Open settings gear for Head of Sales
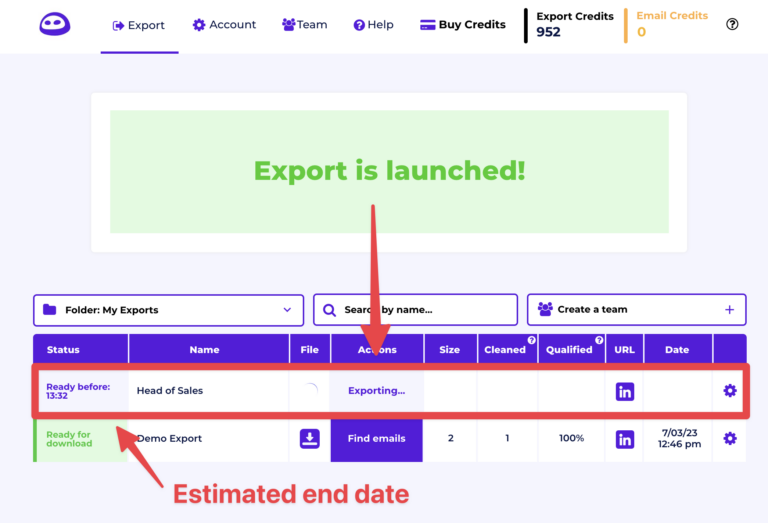768x523 pixels. 730,391
